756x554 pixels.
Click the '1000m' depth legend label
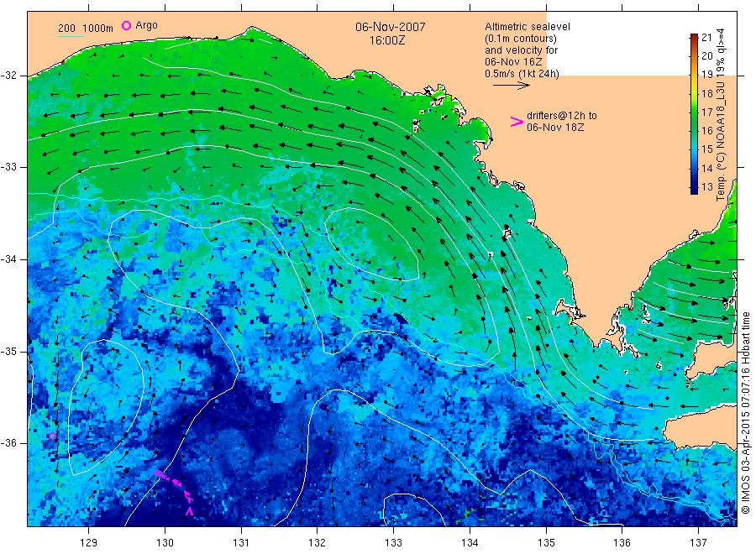pos(98,29)
